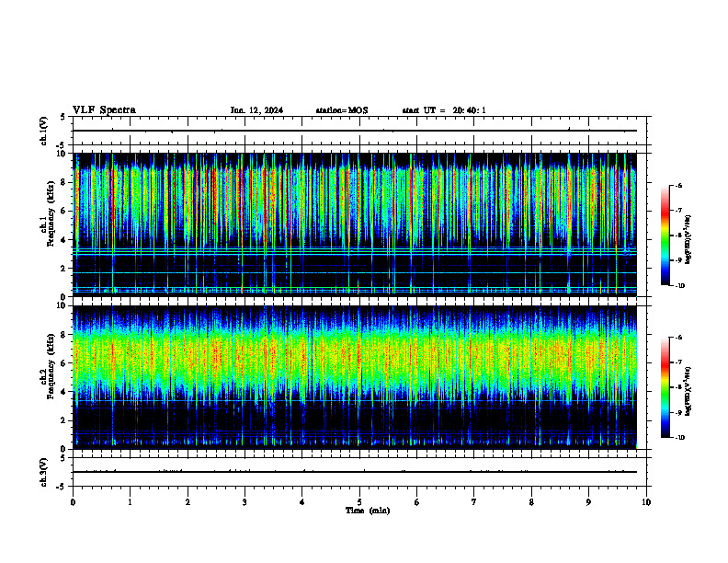The height and width of the screenshot is (563, 728).
Task: Select the start UT 20:40:1 text
Action: click(x=444, y=110)
